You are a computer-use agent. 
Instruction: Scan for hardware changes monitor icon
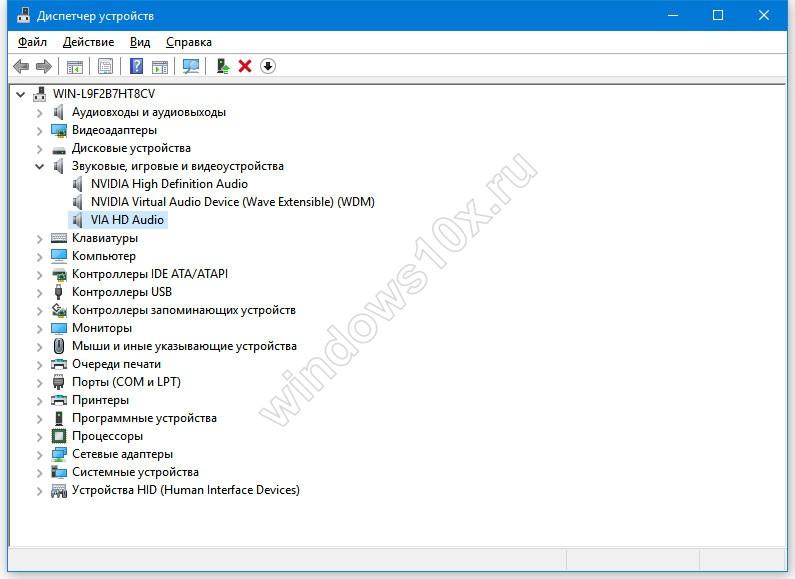click(191, 66)
